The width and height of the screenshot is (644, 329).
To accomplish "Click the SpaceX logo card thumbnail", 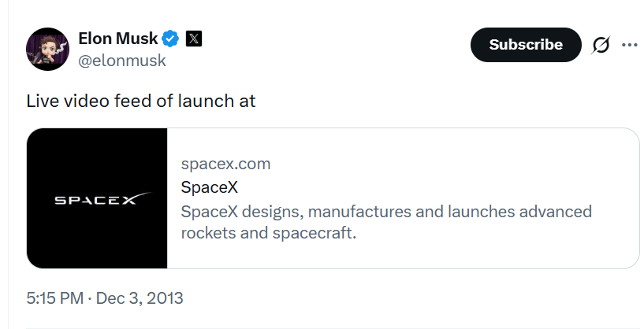I will click(x=97, y=198).
